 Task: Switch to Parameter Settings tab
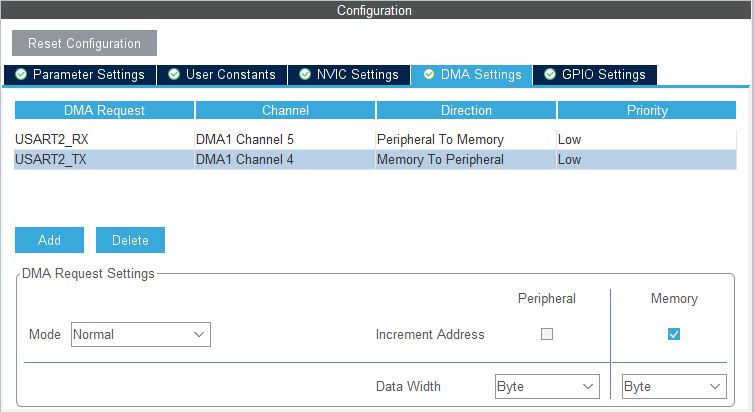tap(80, 75)
